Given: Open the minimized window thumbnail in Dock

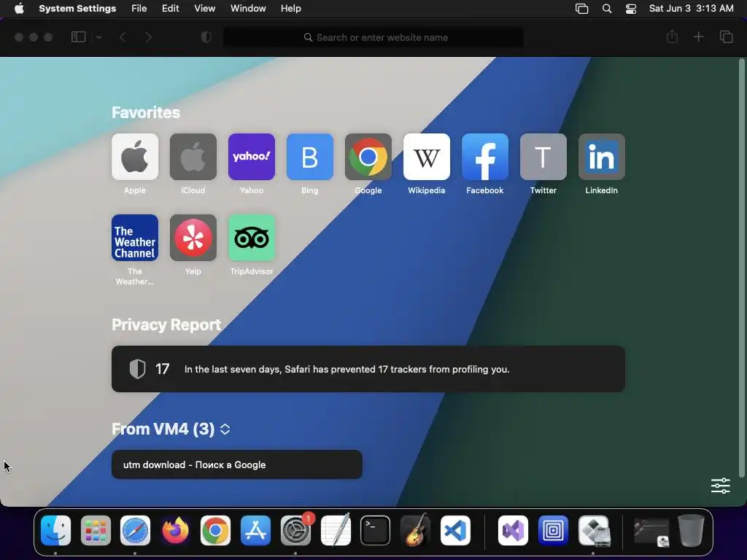Looking at the screenshot, I should tap(651, 532).
